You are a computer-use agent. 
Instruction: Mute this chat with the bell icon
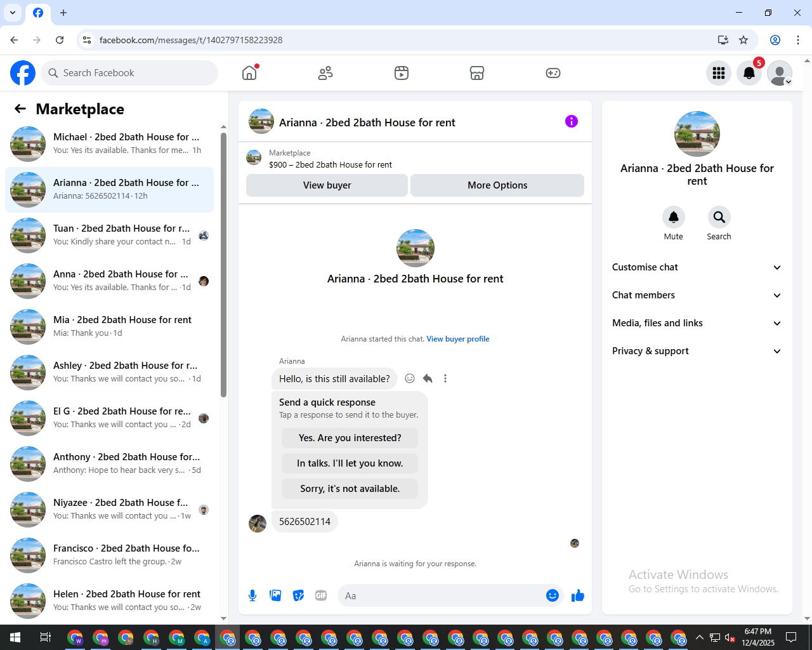pos(674,217)
